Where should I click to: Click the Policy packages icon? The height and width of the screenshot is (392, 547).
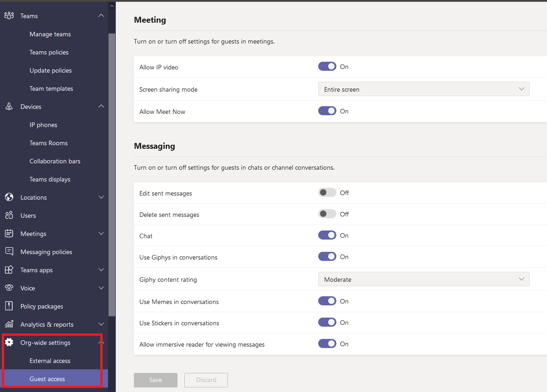(9, 306)
